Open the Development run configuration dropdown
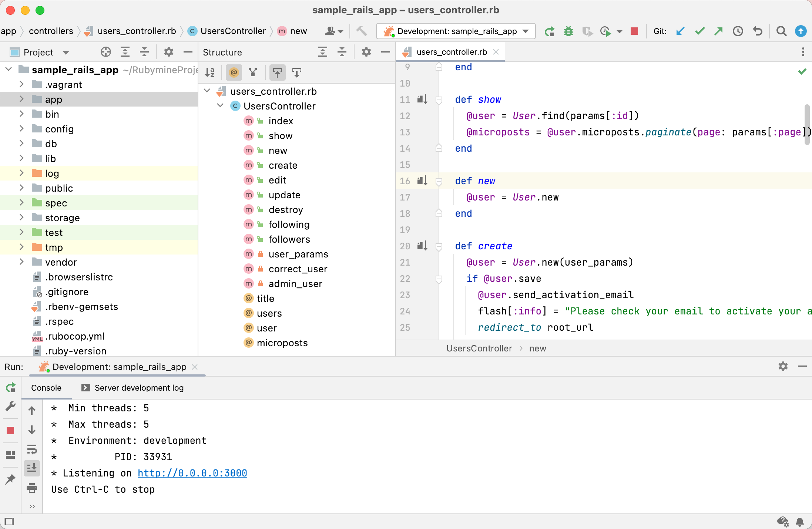The image size is (812, 529). [456, 31]
